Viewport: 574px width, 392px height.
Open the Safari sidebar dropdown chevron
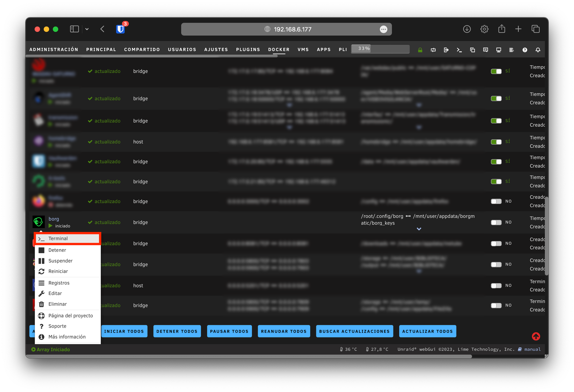(x=87, y=29)
